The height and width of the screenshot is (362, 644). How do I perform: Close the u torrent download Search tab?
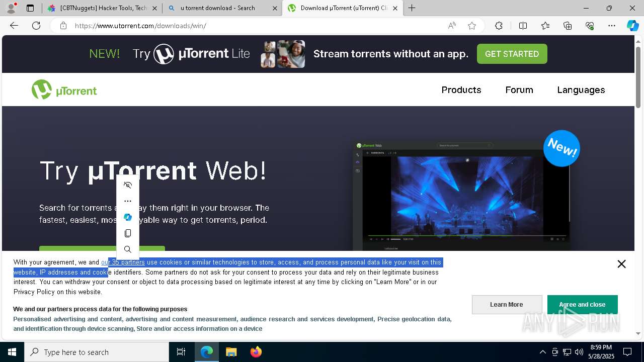pyautogui.click(x=275, y=8)
